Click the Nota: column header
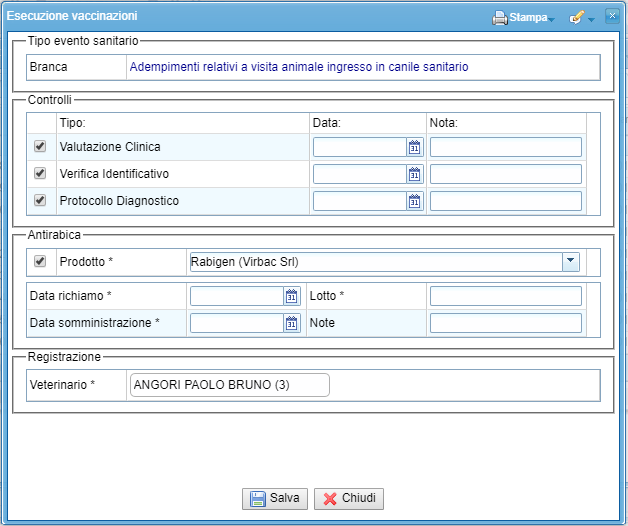628x526 pixels. (x=443, y=123)
